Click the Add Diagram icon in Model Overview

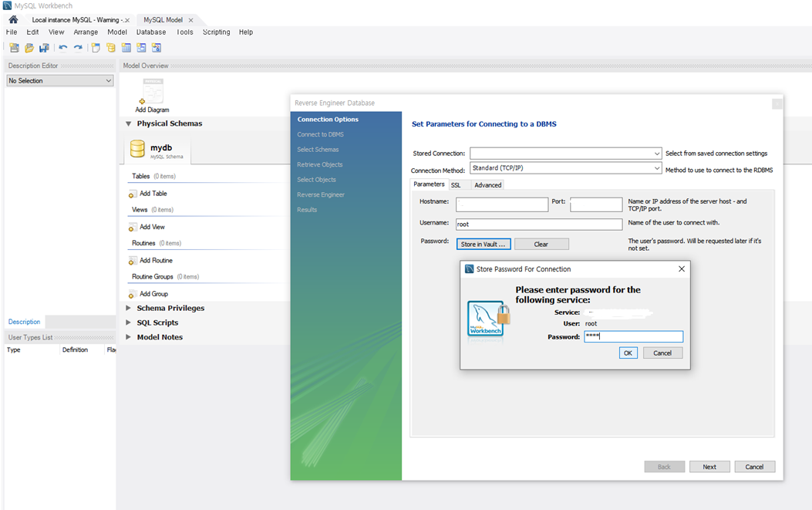tap(152, 93)
